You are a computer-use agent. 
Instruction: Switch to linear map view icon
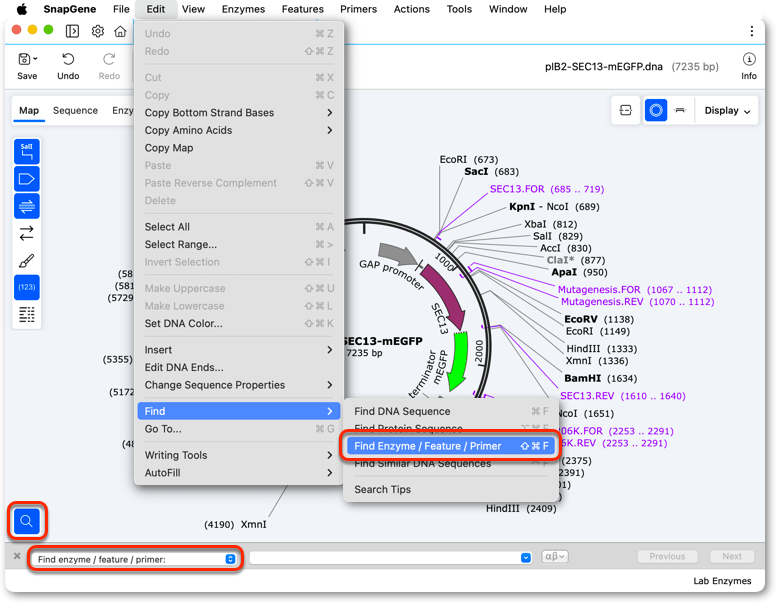pos(680,110)
